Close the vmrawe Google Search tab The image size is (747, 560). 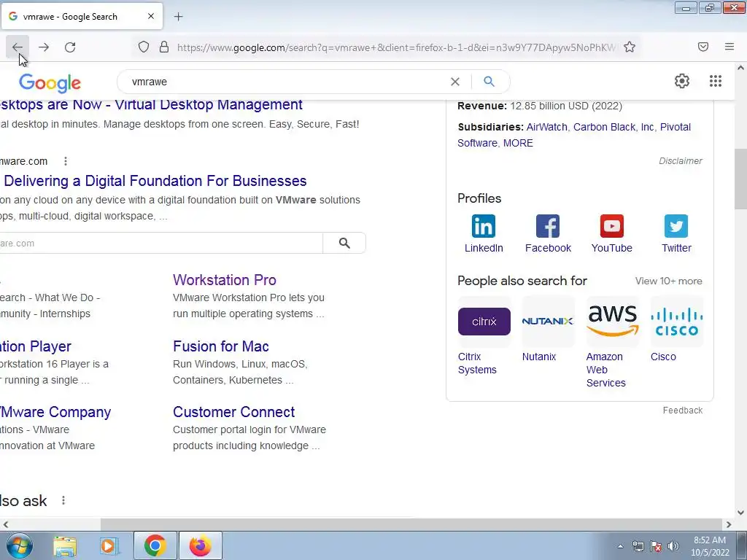pyautogui.click(x=150, y=16)
